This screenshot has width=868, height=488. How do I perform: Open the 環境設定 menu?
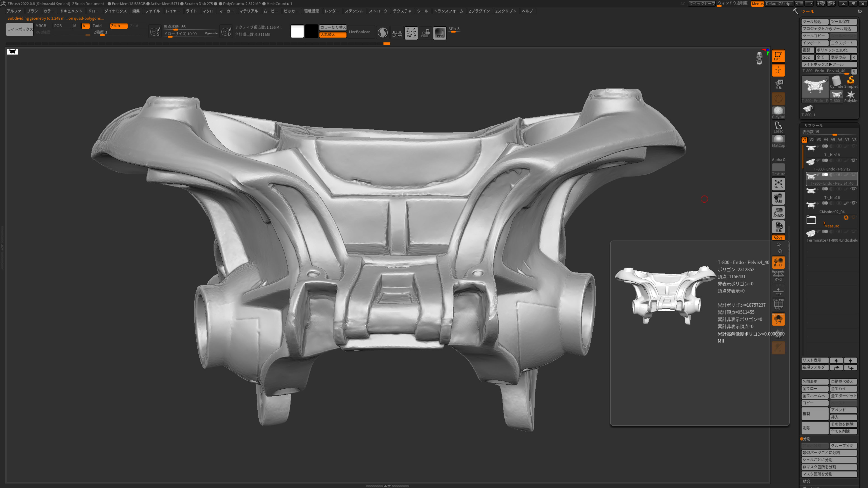311,11
